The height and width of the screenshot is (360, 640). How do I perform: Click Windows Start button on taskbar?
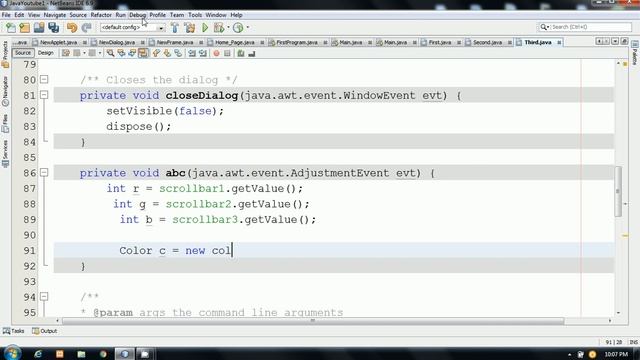point(12,353)
